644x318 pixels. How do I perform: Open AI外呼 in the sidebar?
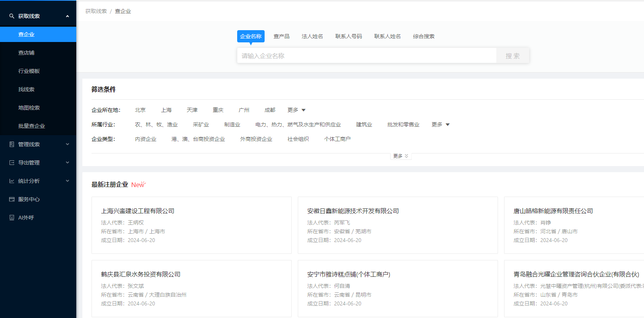coord(38,218)
